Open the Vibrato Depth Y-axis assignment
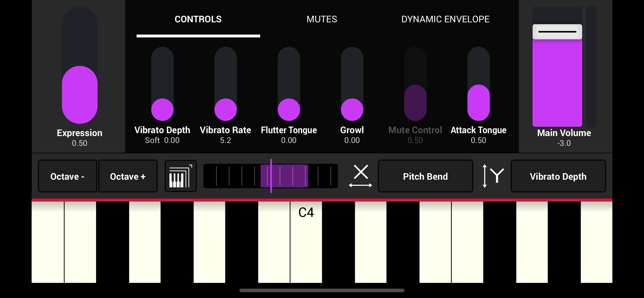 pos(558,176)
